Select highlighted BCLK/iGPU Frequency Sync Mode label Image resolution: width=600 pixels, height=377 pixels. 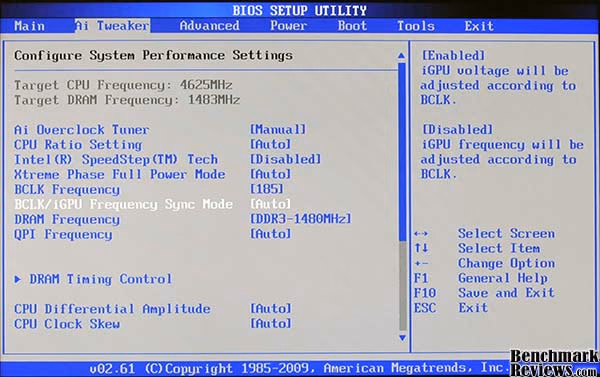(x=124, y=204)
